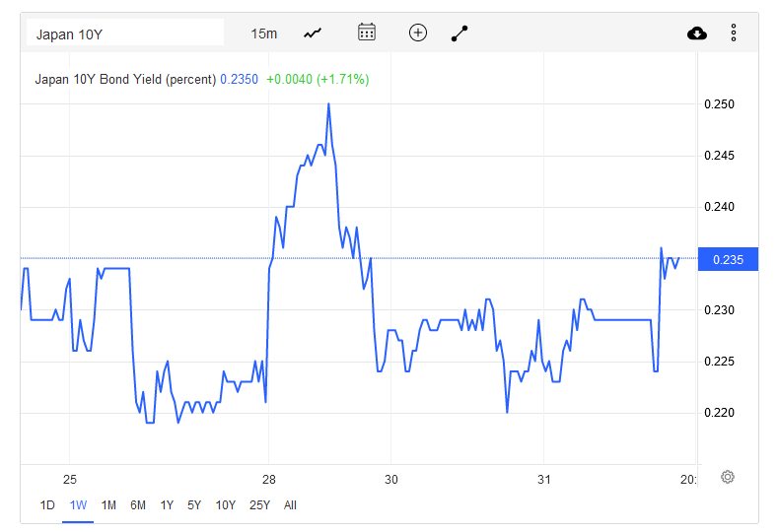Click the 0.230 y-axis label
The height and width of the screenshot is (532, 778).
(x=719, y=310)
